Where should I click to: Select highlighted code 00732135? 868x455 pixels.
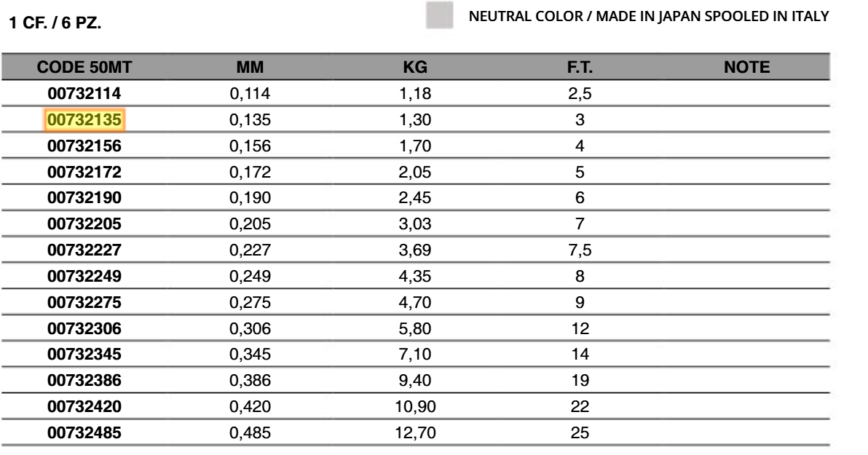click(84, 119)
